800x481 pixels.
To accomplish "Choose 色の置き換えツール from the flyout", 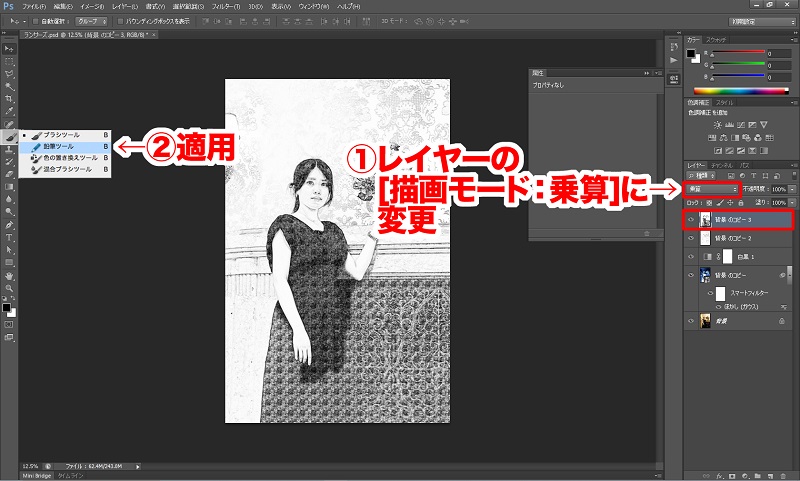I will tap(65, 158).
